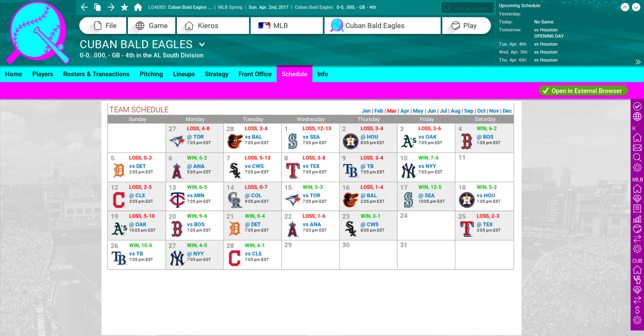644x336 pixels.
Task: Click the home icon in the top navigation bar
Action: [x=138, y=7]
